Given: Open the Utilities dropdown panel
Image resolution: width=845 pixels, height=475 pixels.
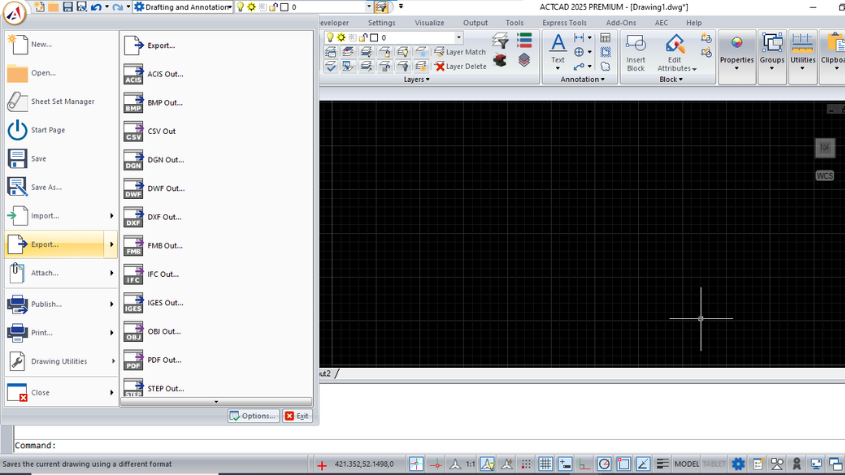Looking at the screenshot, I should [x=802, y=56].
